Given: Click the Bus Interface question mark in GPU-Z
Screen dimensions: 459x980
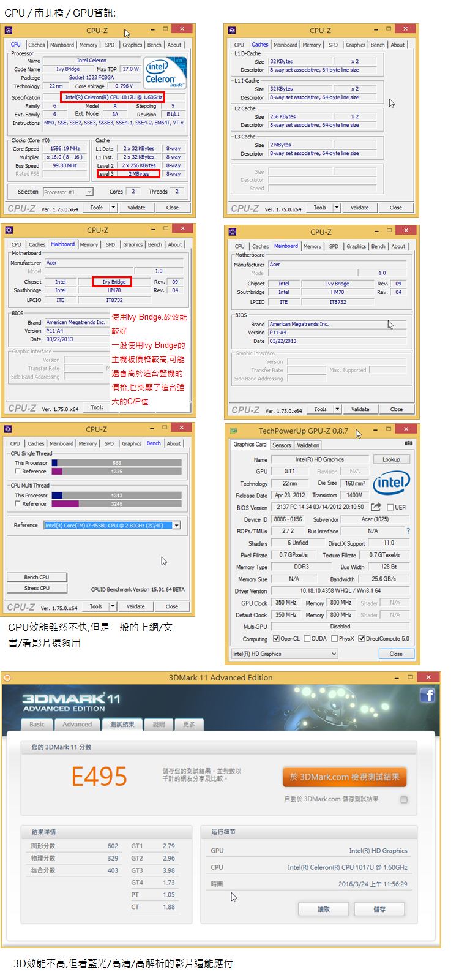Looking at the screenshot, I should (408, 531).
